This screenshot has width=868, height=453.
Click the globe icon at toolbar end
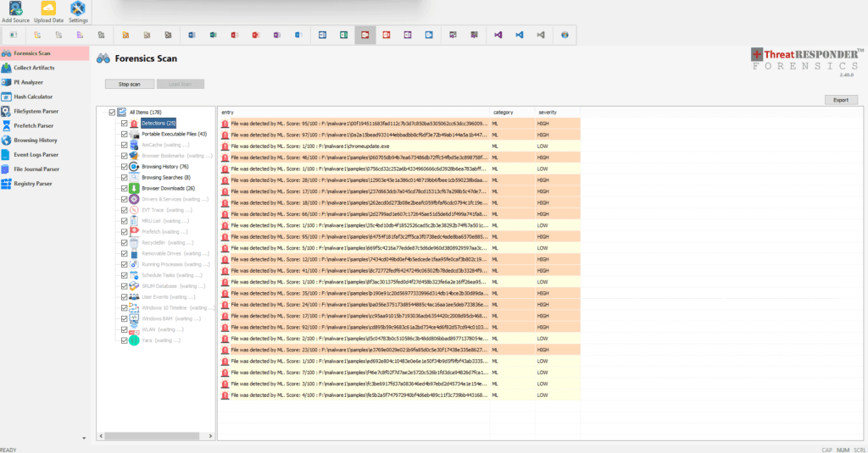pyautogui.click(x=565, y=35)
